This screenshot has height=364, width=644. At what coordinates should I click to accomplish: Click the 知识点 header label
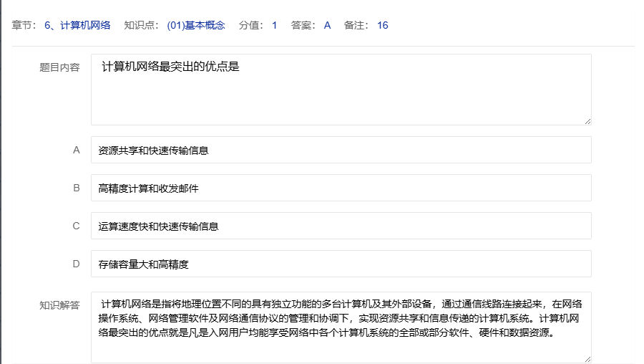tap(140, 26)
